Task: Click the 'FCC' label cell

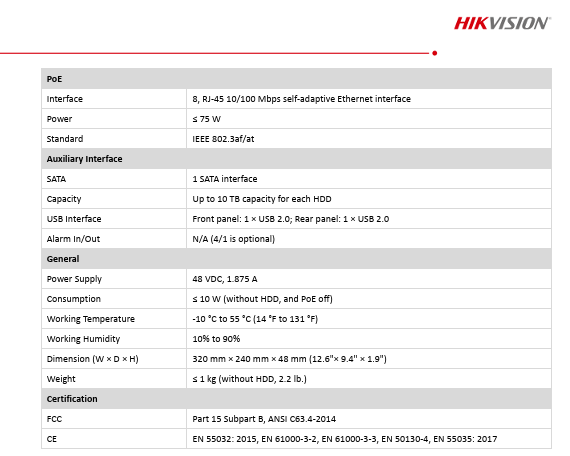Action: (x=114, y=419)
